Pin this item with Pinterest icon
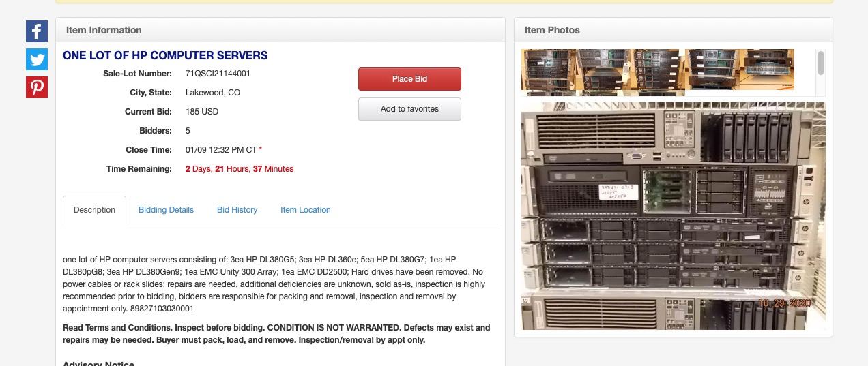 click(x=37, y=87)
